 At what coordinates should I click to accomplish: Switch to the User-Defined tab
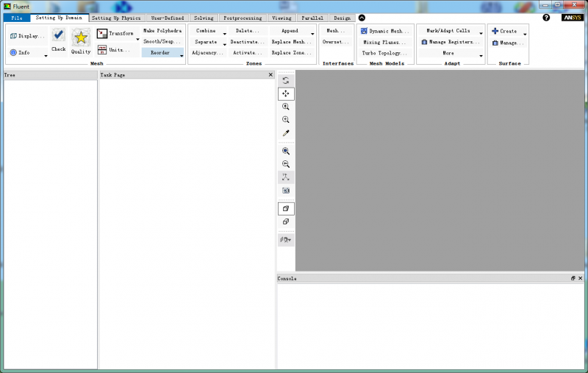(x=168, y=18)
